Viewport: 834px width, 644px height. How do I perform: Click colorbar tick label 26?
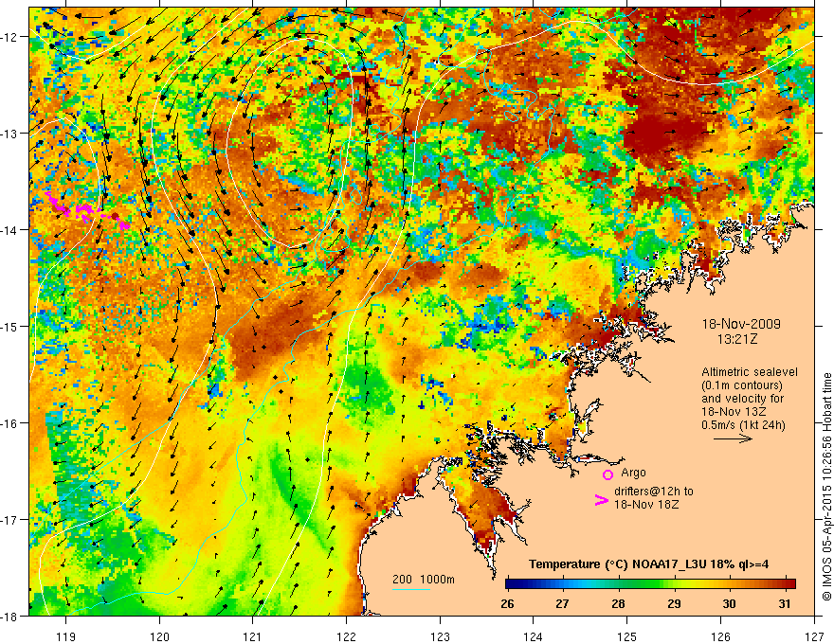coord(507,604)
